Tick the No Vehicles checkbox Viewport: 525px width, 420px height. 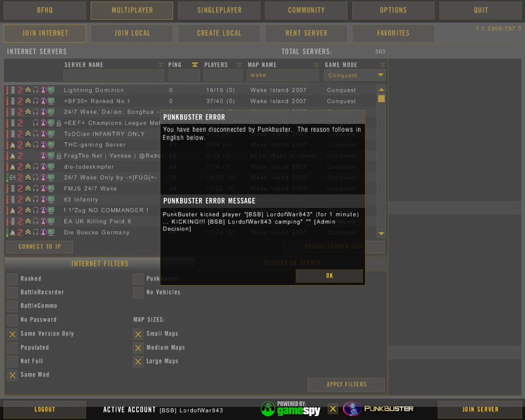pyautogui.click(x=138, y=292)
